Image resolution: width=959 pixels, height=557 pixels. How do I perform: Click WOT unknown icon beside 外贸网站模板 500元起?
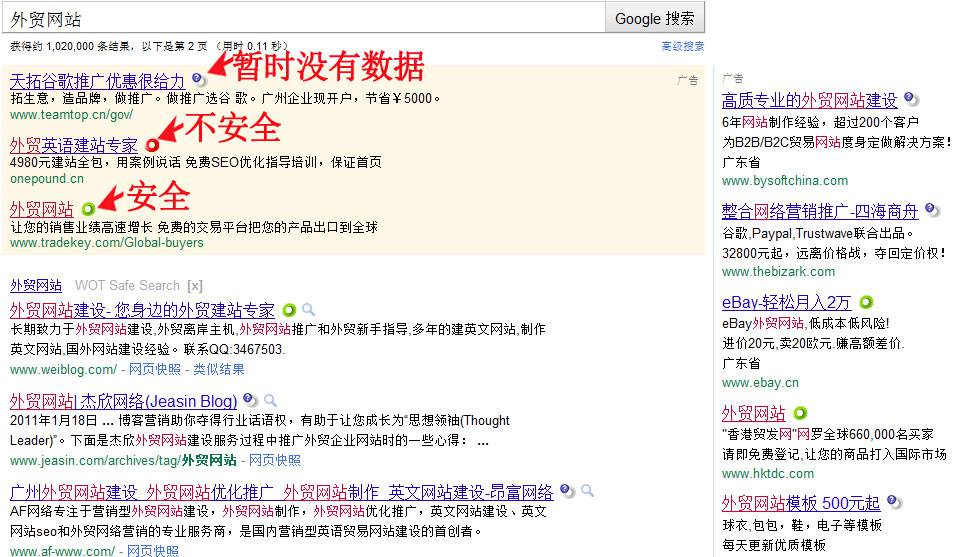coord(894,502)
